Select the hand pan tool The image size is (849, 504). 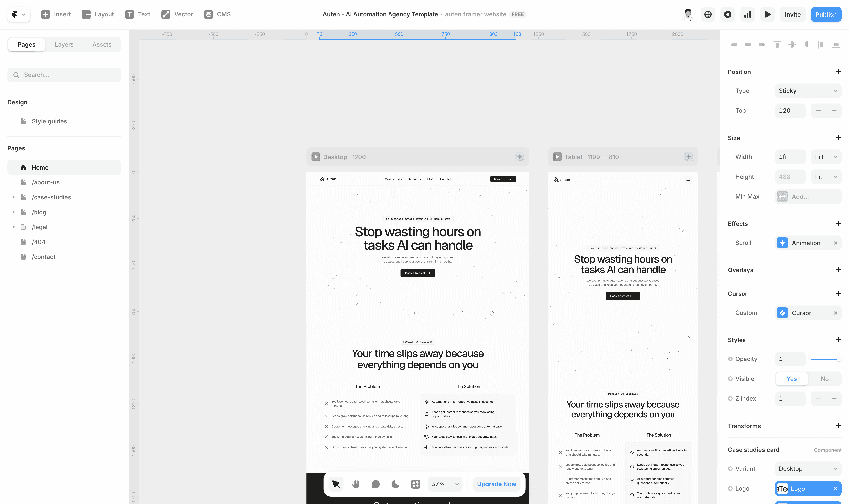pyautogui.click(x=355, y=484)
